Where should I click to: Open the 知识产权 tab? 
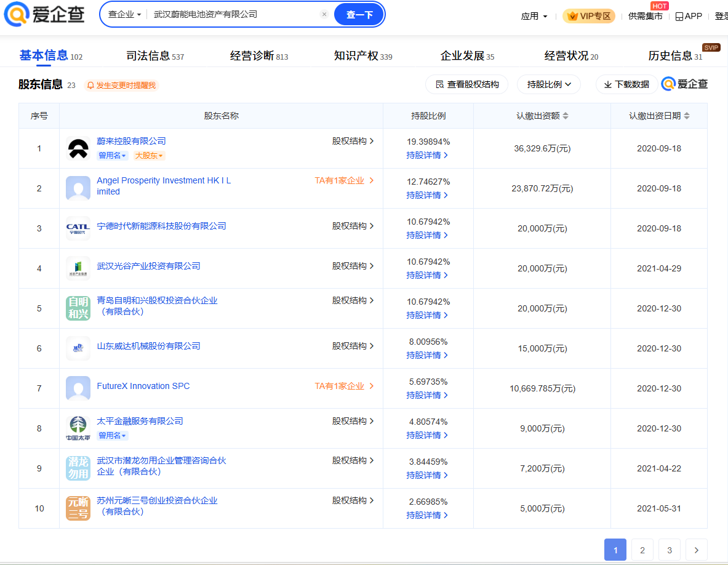362,56
